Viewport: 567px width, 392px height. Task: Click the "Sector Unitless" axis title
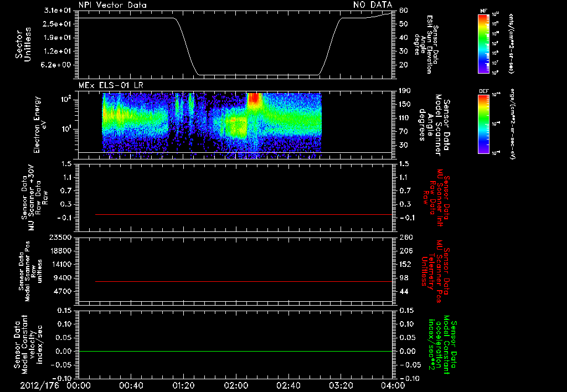[23, 44]
